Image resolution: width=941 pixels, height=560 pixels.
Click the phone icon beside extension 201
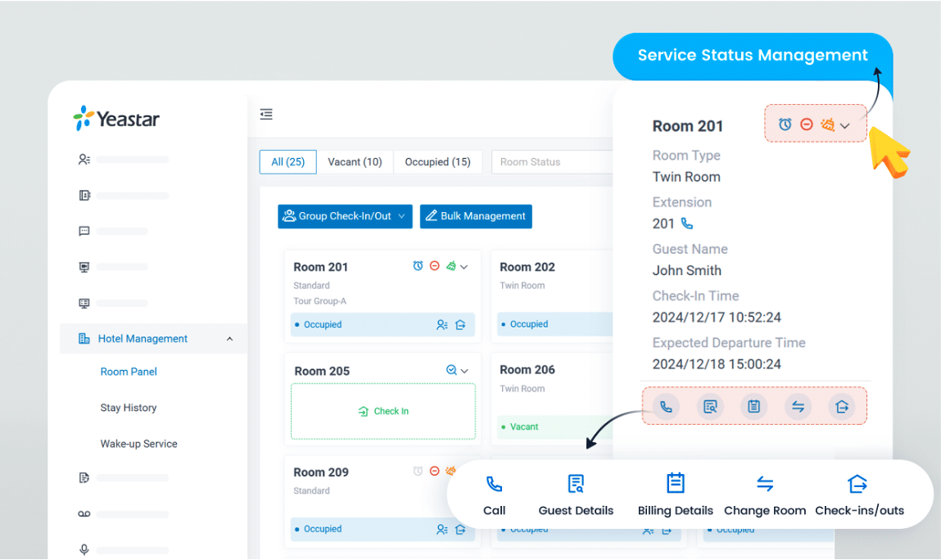[x=687, y=224]
